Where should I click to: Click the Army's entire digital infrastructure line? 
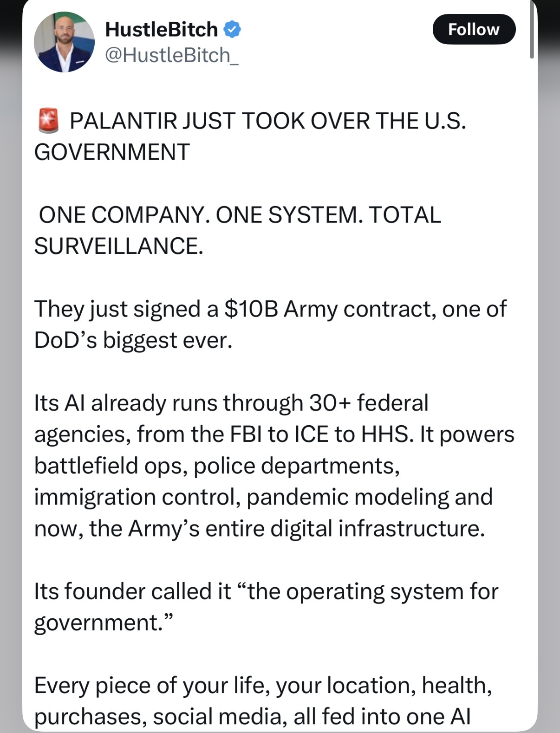click(x=260, y=529)
